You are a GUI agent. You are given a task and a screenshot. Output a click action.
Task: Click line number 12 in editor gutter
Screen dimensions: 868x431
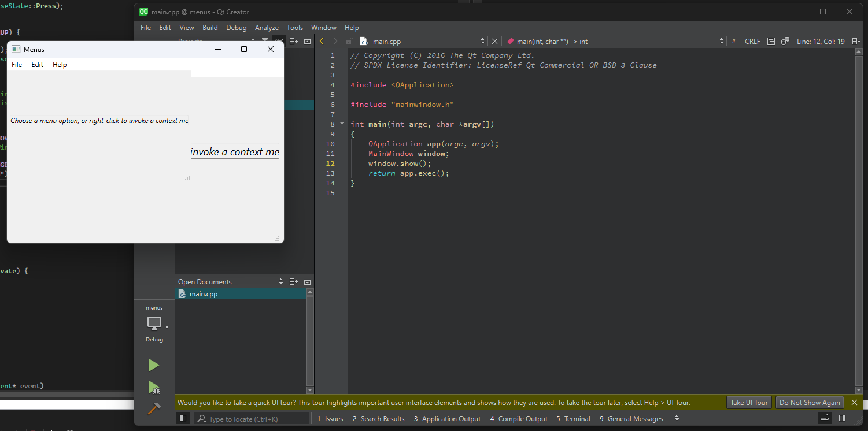coord(330,164)
